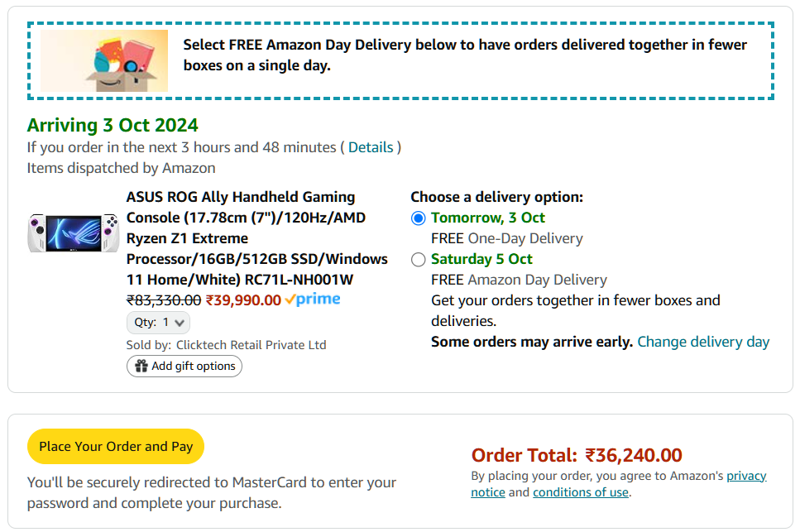Screen dimensions: 800x532
Task: Click the ₹39,990.00 discounted price
Action: [x=243, y=300]
